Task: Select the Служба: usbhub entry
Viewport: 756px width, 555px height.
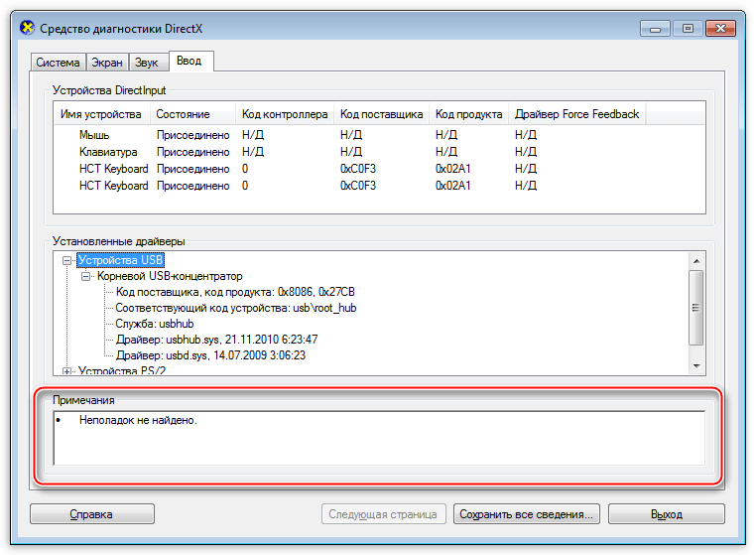Action: point(155,324)
